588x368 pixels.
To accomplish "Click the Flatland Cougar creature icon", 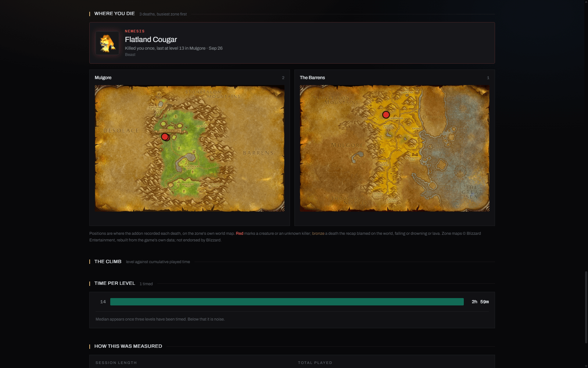I will pyautogui.click(x=107, y=43).
